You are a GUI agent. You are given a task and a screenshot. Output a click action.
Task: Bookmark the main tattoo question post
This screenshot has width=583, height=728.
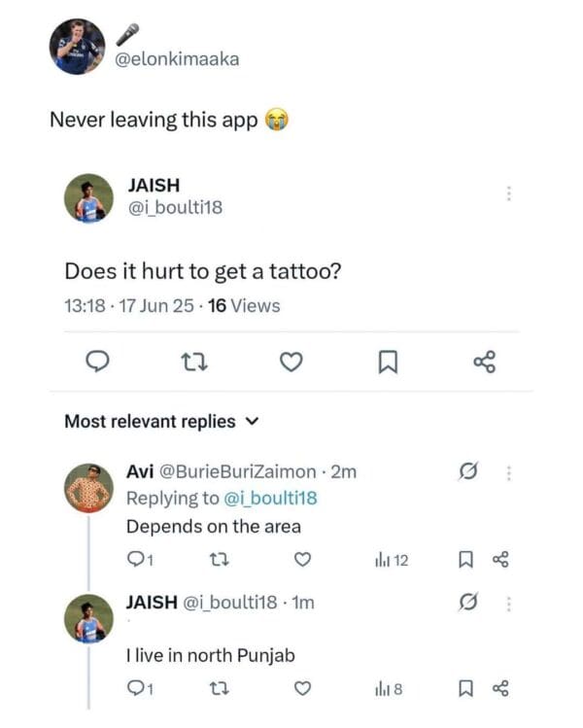tap(386, 363)
